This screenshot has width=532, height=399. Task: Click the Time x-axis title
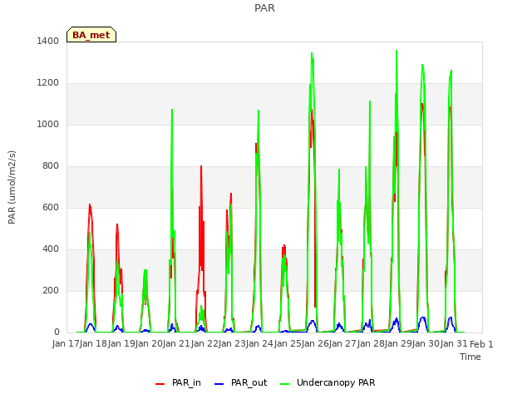tap(470, 357)
